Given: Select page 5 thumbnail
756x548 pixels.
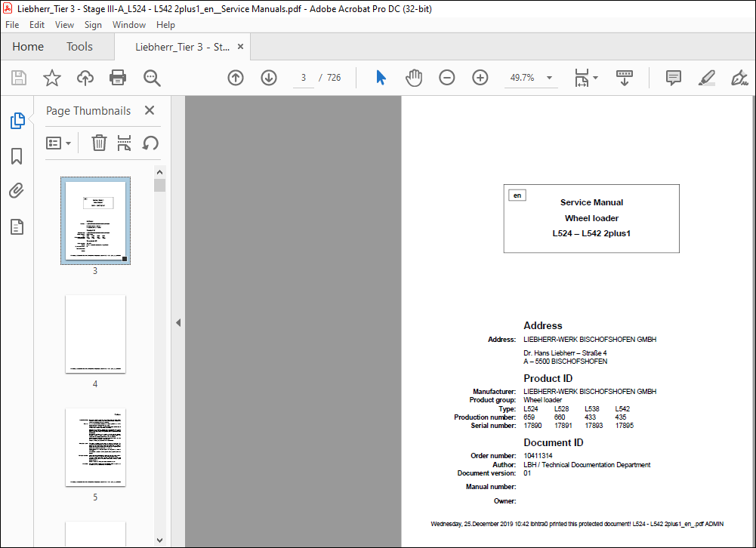Looking at the screenshot, I should pyautogui.click(x=95, y=448).
